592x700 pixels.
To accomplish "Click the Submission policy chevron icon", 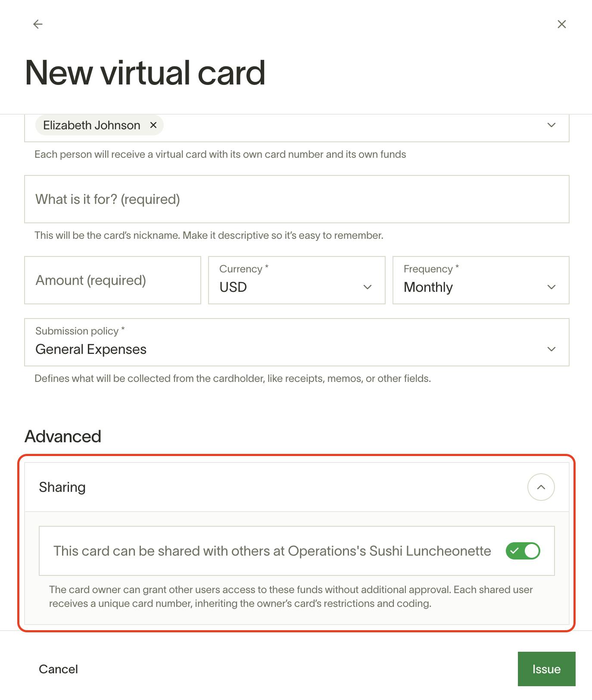I will [551, 349].
